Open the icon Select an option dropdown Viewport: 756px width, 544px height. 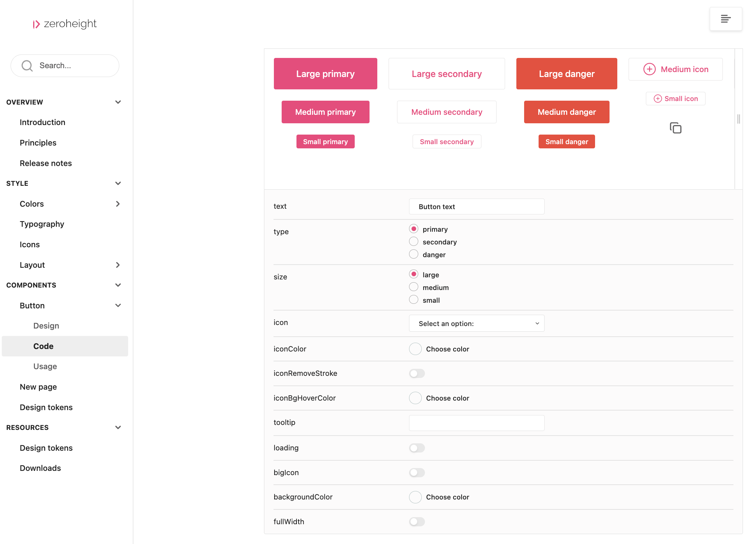tap(476, 324)
